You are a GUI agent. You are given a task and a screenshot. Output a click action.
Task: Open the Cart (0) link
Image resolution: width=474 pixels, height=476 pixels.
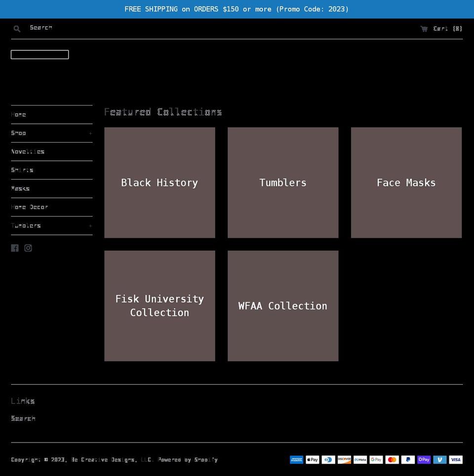tap(448, 29)
